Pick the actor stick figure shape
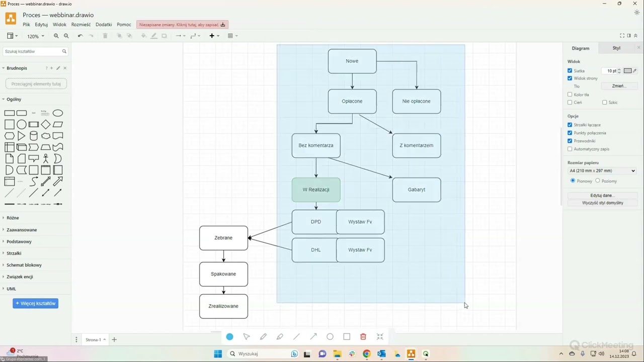The image size is (644, 362). click(x=46, y=159)
